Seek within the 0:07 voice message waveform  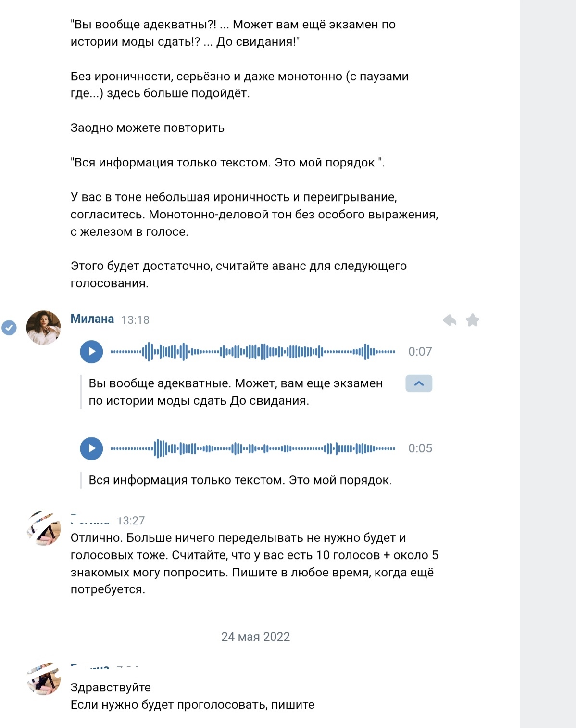(253, 352)
